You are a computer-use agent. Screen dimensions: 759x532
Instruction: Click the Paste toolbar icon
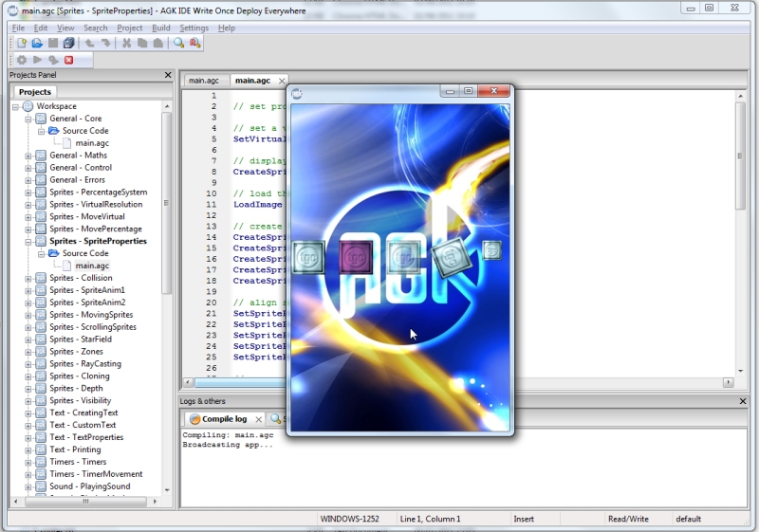[157, 43]
